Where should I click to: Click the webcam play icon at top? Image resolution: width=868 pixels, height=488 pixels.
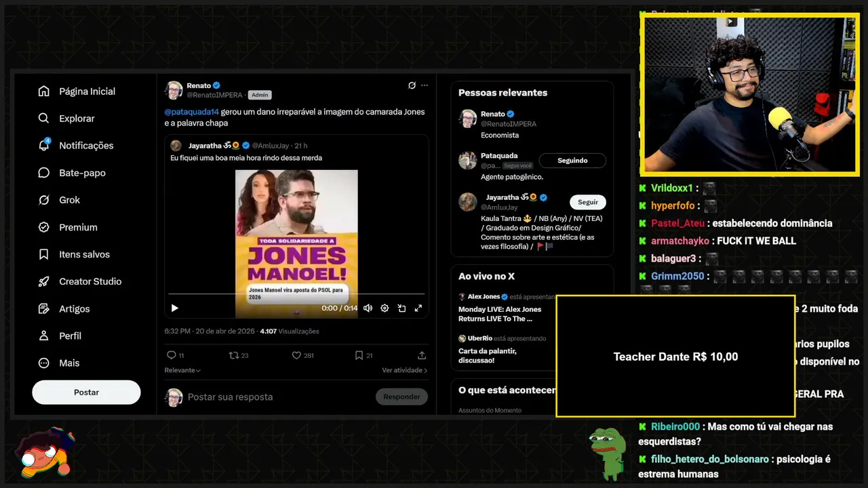(731, 22)
